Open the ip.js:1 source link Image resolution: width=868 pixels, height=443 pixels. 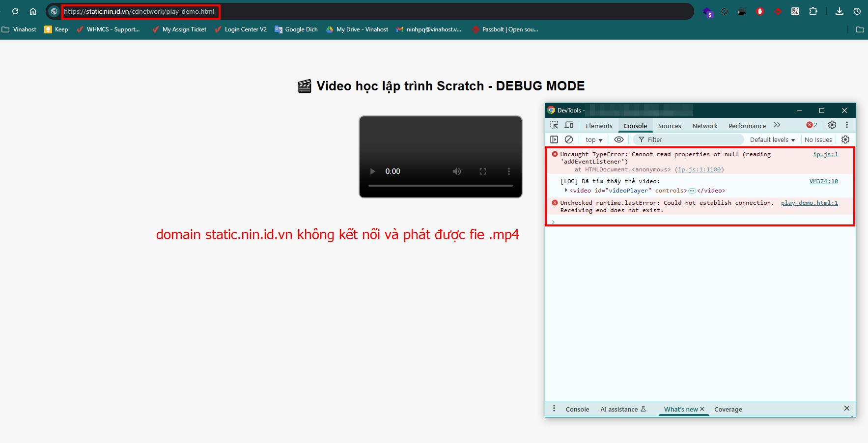click(825, 154)
